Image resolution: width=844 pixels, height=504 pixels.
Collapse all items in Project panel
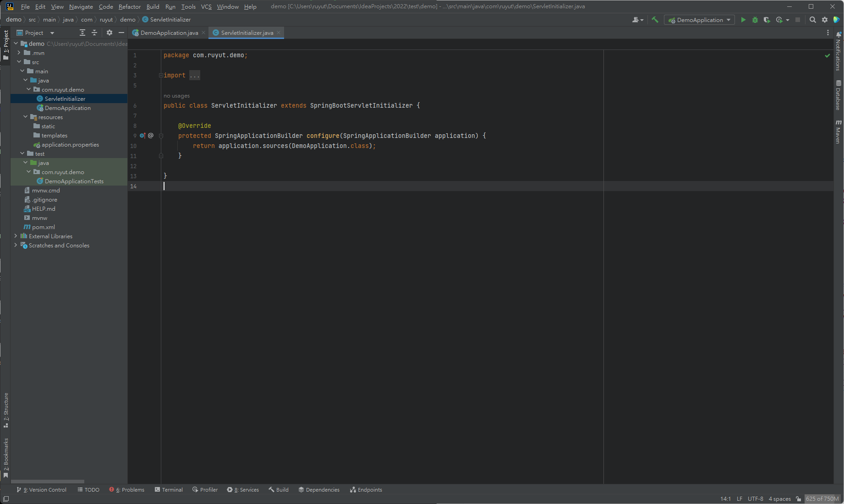coord(94,33)
